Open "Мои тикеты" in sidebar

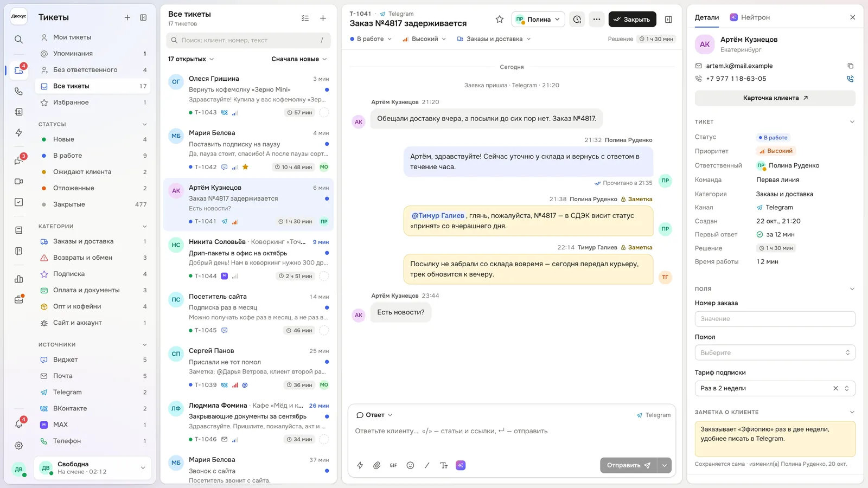(93, 37)
